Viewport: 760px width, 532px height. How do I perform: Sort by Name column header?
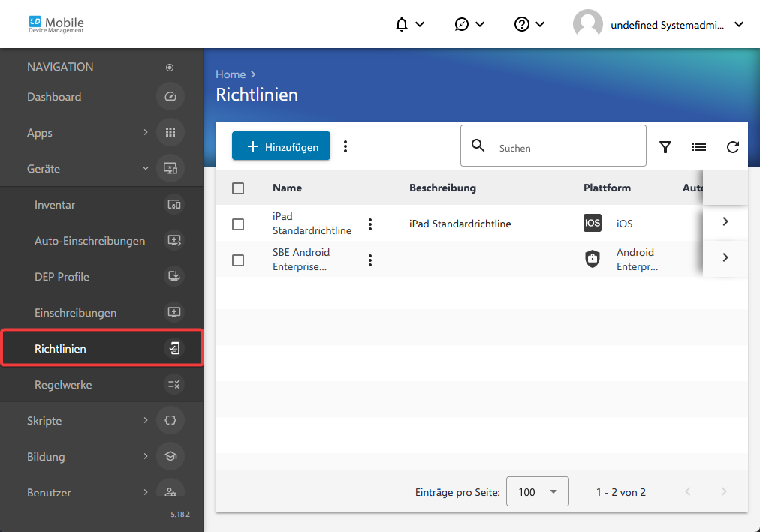pyautogui.click(x=287, y=188)
